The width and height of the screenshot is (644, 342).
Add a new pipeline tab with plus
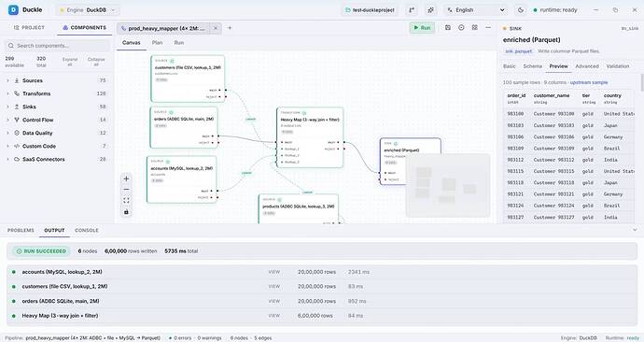click(230, 28)
